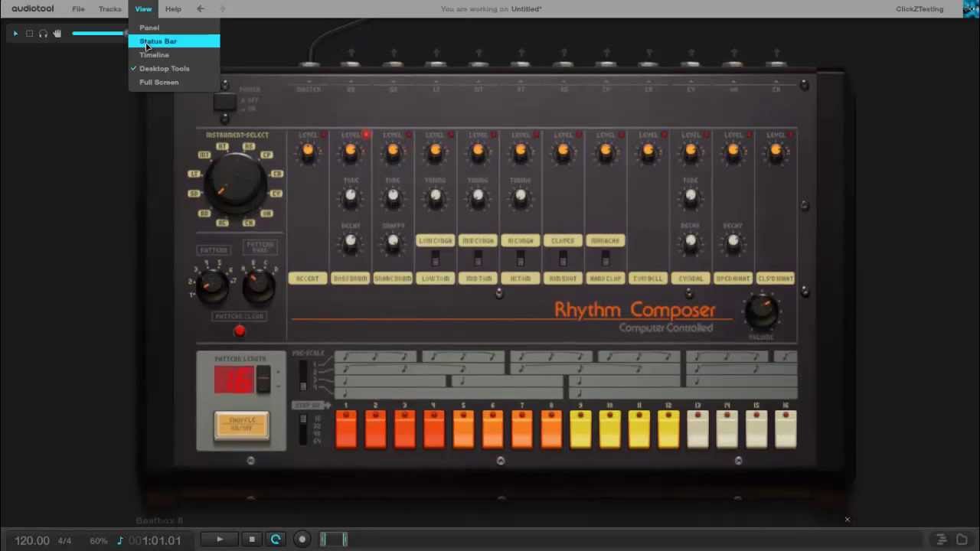980x551 pixels.
Task: Click the headphones icon in desktop tools
Action: pyautogui.click(x=43, y=34)
